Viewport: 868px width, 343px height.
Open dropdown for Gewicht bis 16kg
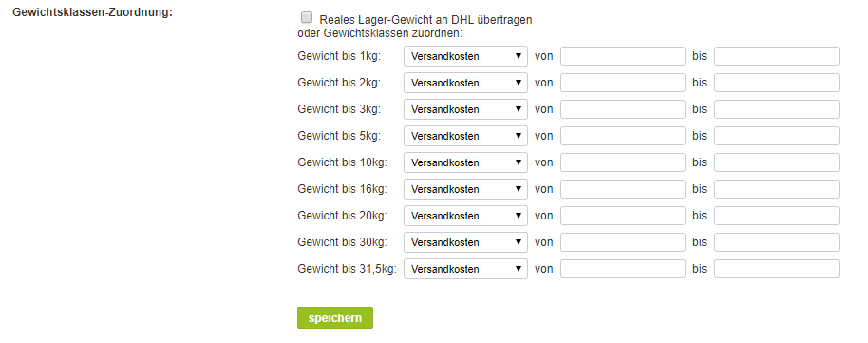465,189
